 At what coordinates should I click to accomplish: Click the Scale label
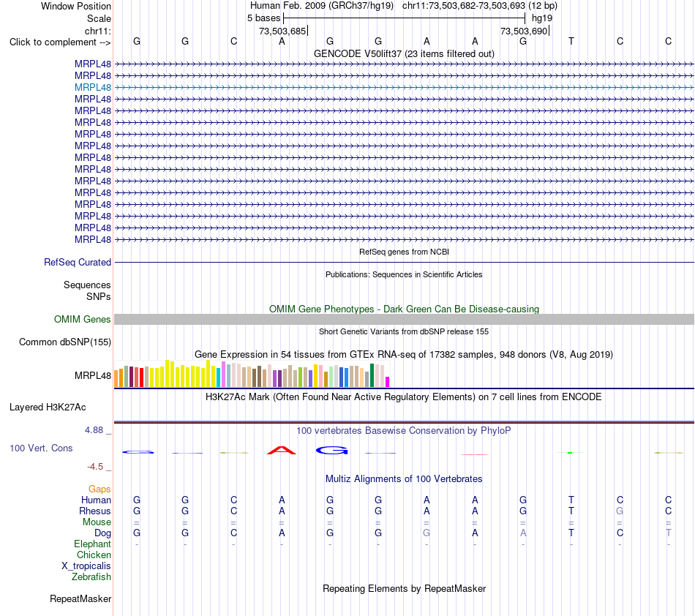click(99, 18)
